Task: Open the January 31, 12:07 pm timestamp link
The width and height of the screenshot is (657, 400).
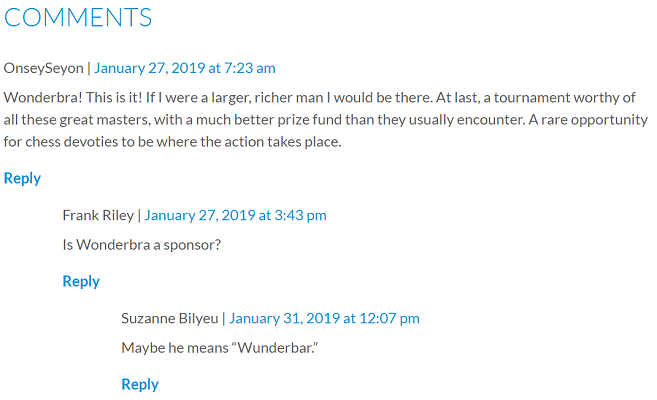Action: pyautogui.click(x=324, y=318)
